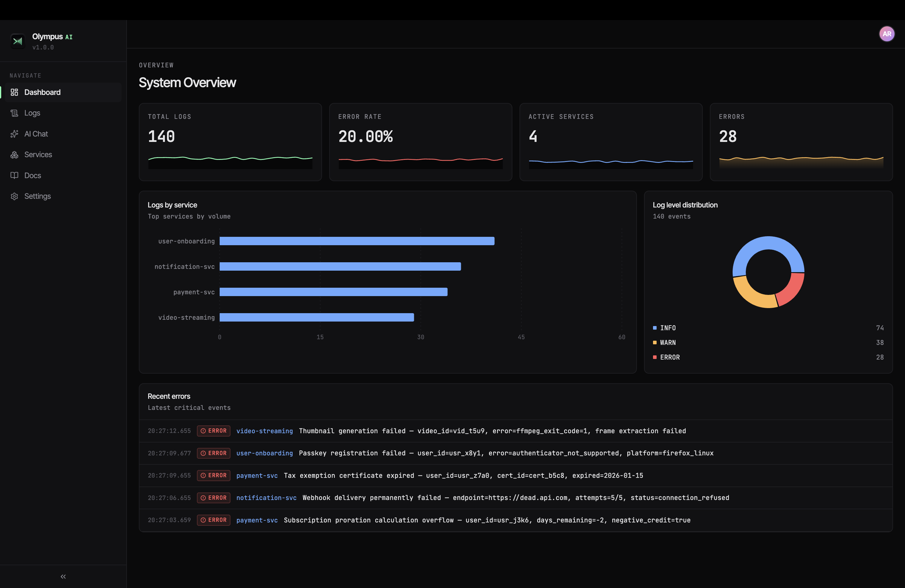905x588 pixels.
Task: Click the user-onboarding link in recent errors
Action: coord(264,453)
